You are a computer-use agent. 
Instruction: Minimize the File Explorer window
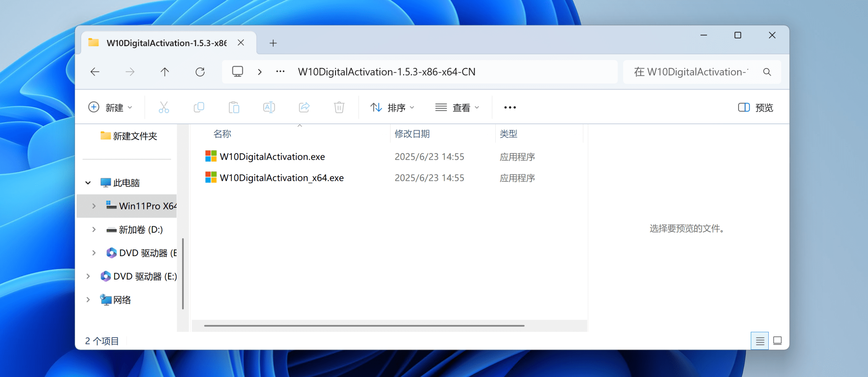pyautogui.click(x=704, y=35)
